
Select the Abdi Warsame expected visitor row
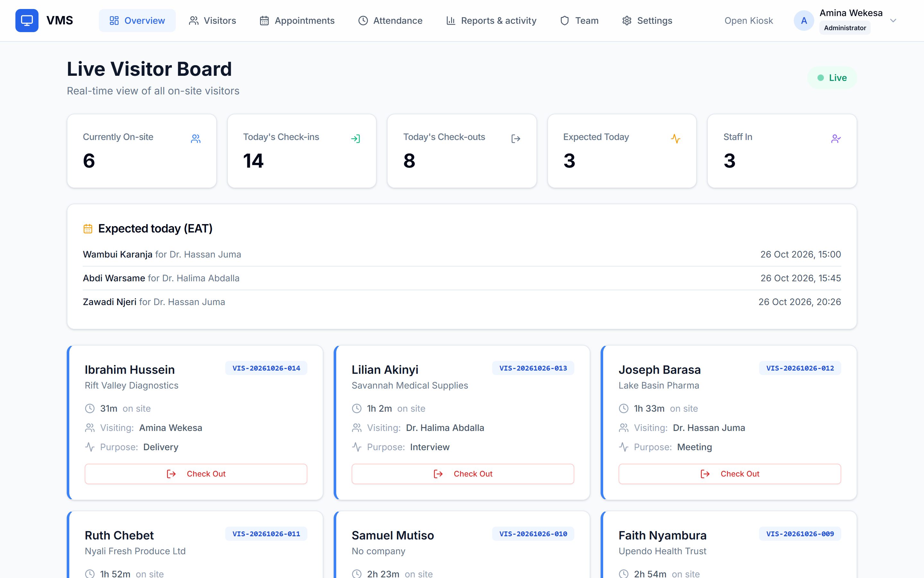pos(462,278)
